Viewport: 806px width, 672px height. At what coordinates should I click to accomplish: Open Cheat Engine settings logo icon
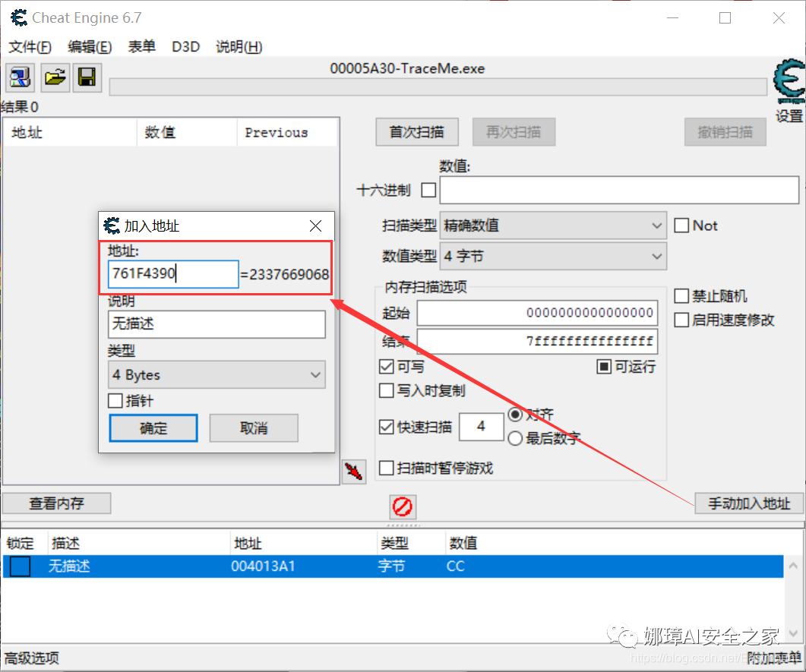coord(789,82)
